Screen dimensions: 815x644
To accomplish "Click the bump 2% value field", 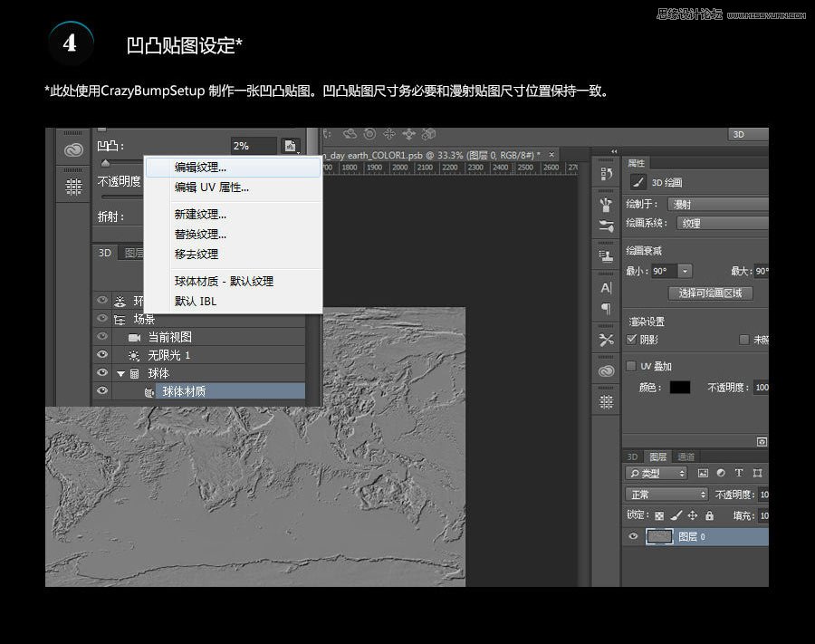I will [x=254, y=146].
